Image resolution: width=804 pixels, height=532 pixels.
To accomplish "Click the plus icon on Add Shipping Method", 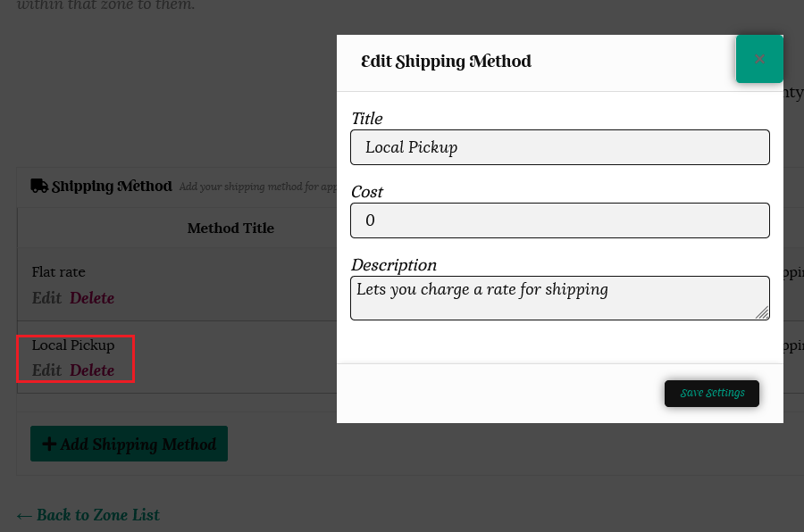I will tap(49, 445).
